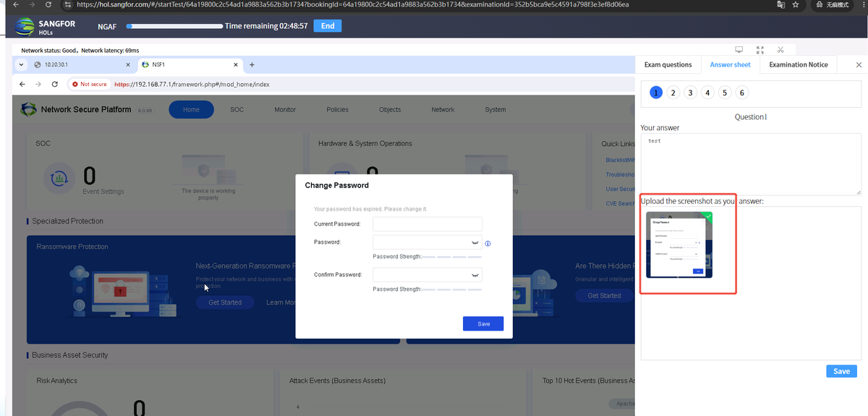Click the monitor display icon
The height and width of the screenshot is (416, 868).
point(739,50)
